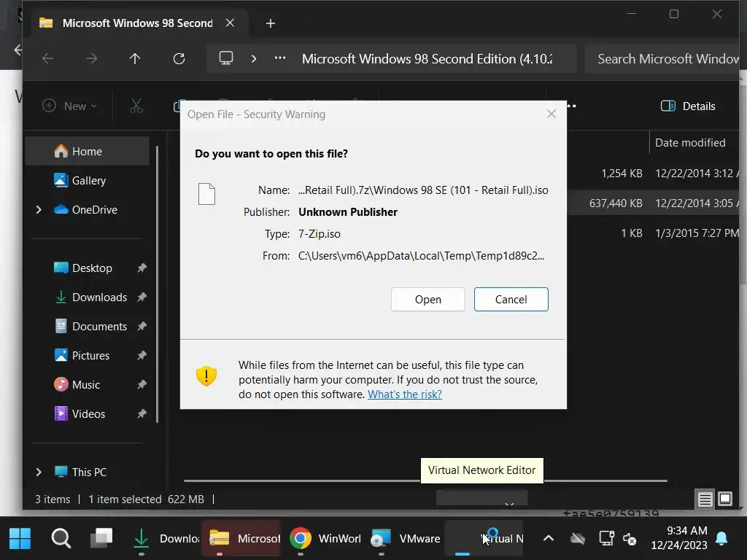Unpin Music using its pin icon
This screenshot has height=560, width=747.
(142, 385)
